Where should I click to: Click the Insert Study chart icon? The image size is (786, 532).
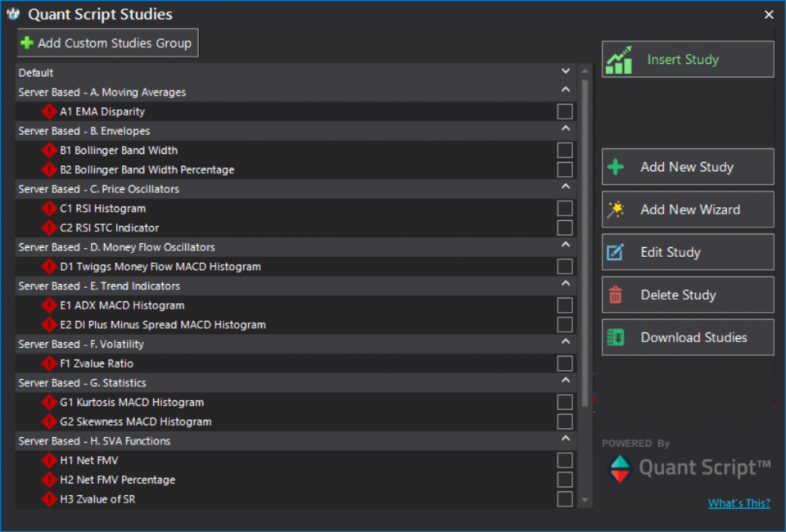point(619,60)
